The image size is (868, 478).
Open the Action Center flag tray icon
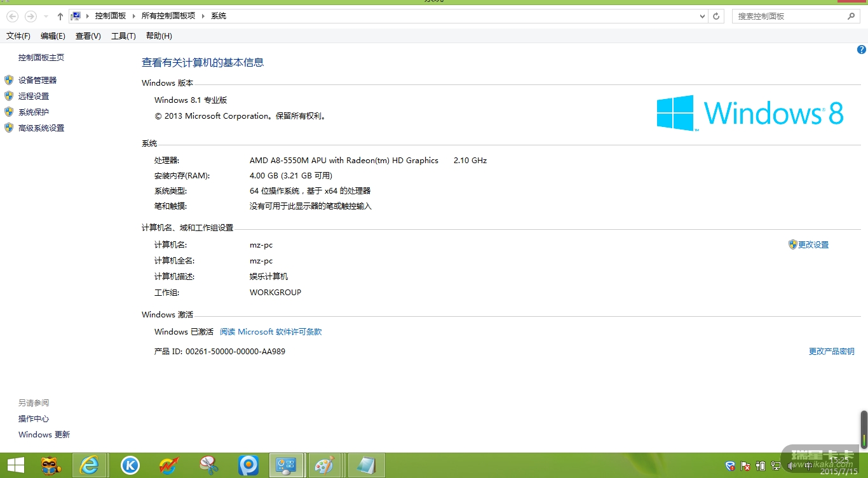coord(746,466)
